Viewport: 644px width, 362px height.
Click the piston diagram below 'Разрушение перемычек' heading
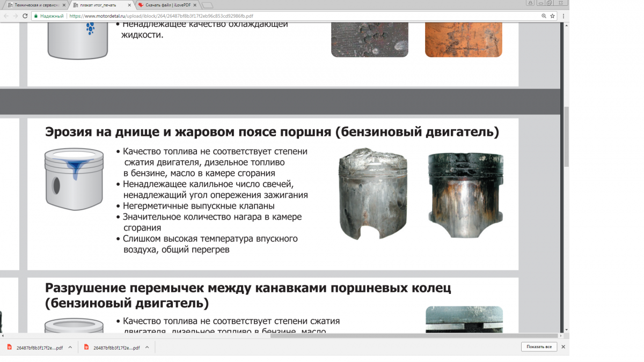[74, 325]
